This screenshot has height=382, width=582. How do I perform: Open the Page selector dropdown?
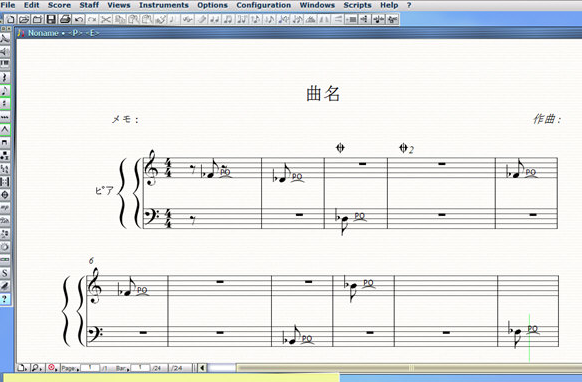[70, 368]
